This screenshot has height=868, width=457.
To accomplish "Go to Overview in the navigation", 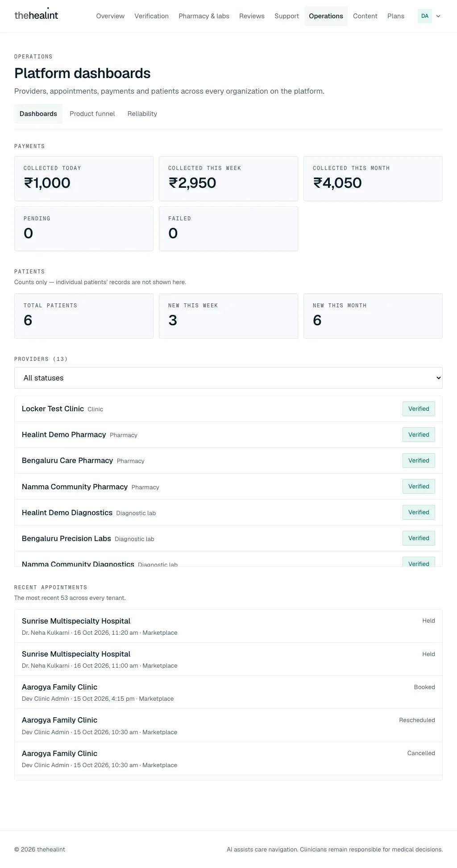I will pos(110,16).
